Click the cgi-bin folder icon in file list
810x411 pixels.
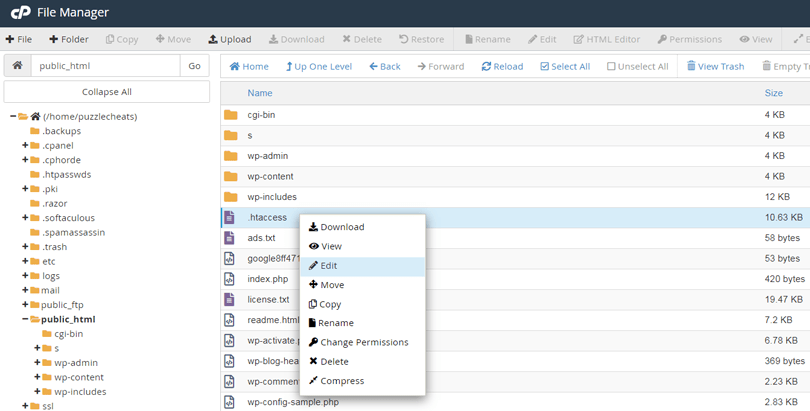[x=231, y=115]
